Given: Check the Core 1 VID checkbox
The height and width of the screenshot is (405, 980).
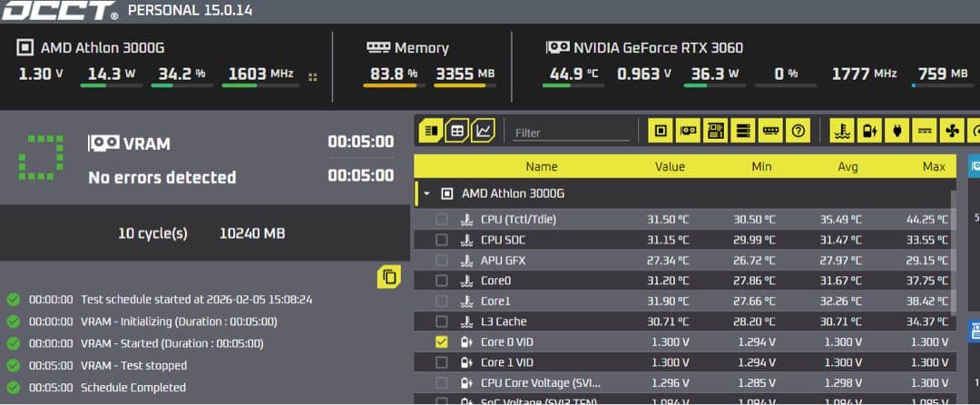Looking at the screenshot, I should pyautogui.click(x=441, y=362).
